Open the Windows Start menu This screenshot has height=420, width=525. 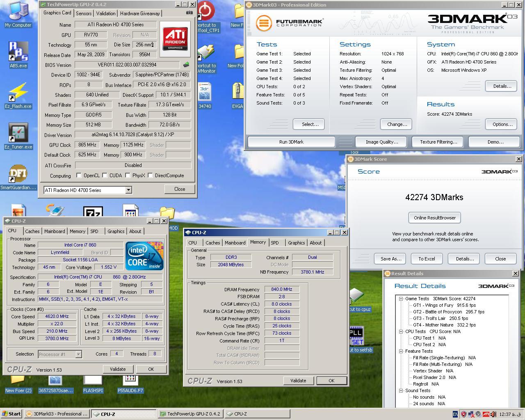coord(11,414)
